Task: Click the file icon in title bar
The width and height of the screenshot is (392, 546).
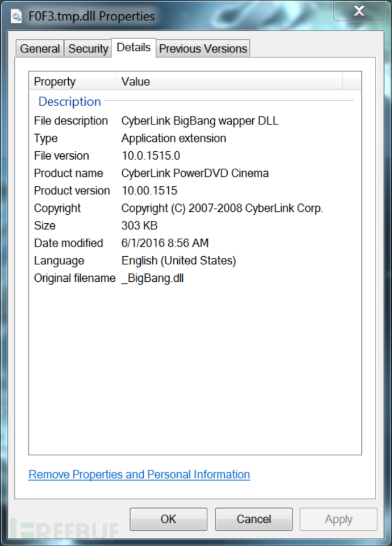Action: pos(16,16)
